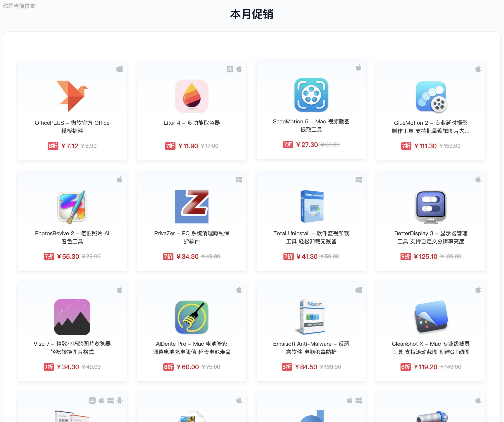Screen dimensions: 504x422
Task: Click the Litur 4 color drop icon
Action: tap(192, 96)
